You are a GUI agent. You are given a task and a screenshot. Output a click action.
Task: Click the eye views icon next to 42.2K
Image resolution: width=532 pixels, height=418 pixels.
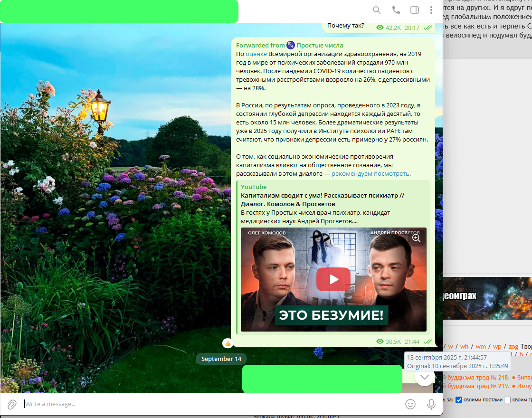(x=380, y=28)
